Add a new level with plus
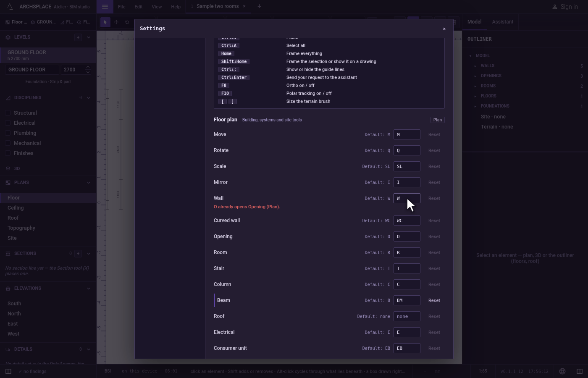The width and height of the screenshot is (588, 378). pos(78,37)
